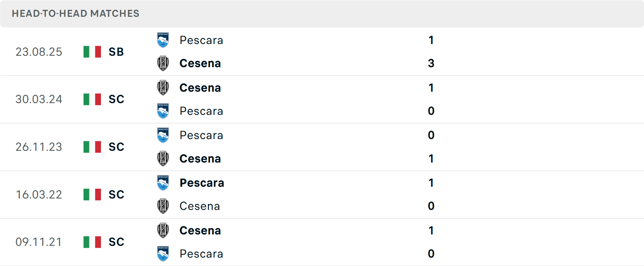Image resolution: width=644 pixels, height=266 pixels.
Task: Select the Cesena logo from the 30.03.24 row
Action: coord(163,88)
